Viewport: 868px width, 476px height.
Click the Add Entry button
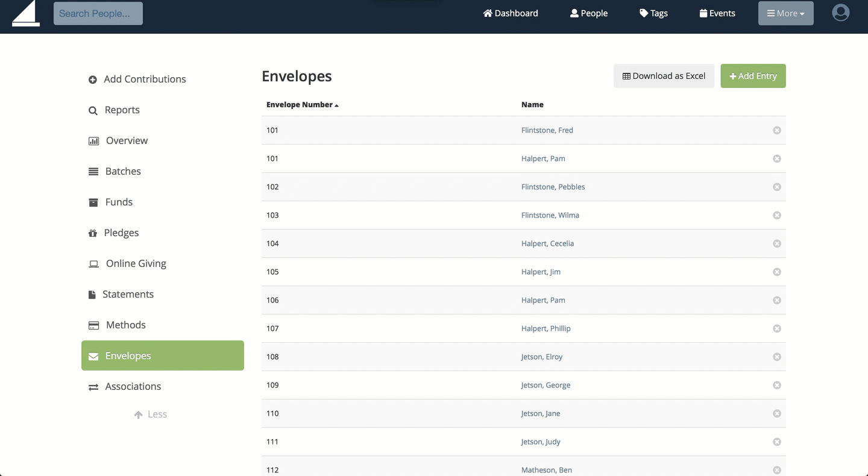(x=753, y=76)
